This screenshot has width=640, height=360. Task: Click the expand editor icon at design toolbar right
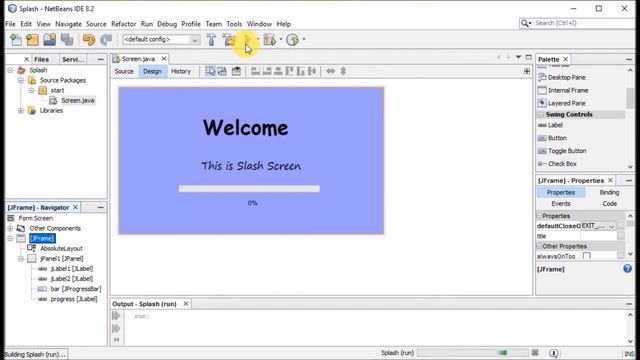527,71
